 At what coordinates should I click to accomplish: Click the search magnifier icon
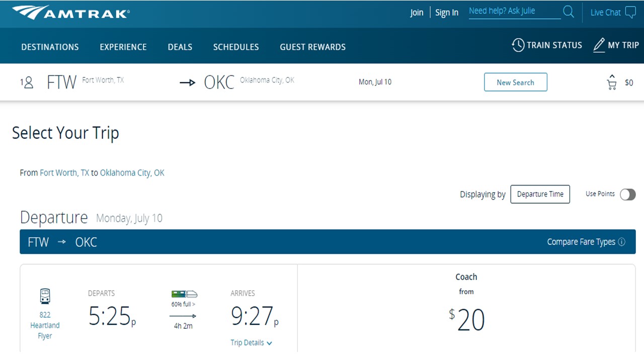pos(569,12)
